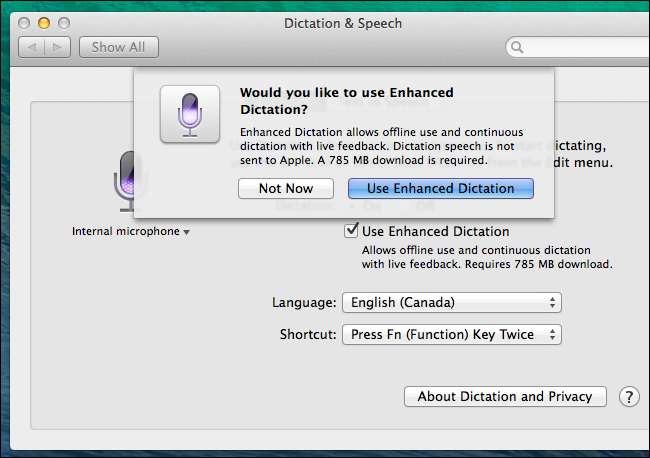
Task: Click the Dictation & Speech window title
Action: [x=343, y=23]
